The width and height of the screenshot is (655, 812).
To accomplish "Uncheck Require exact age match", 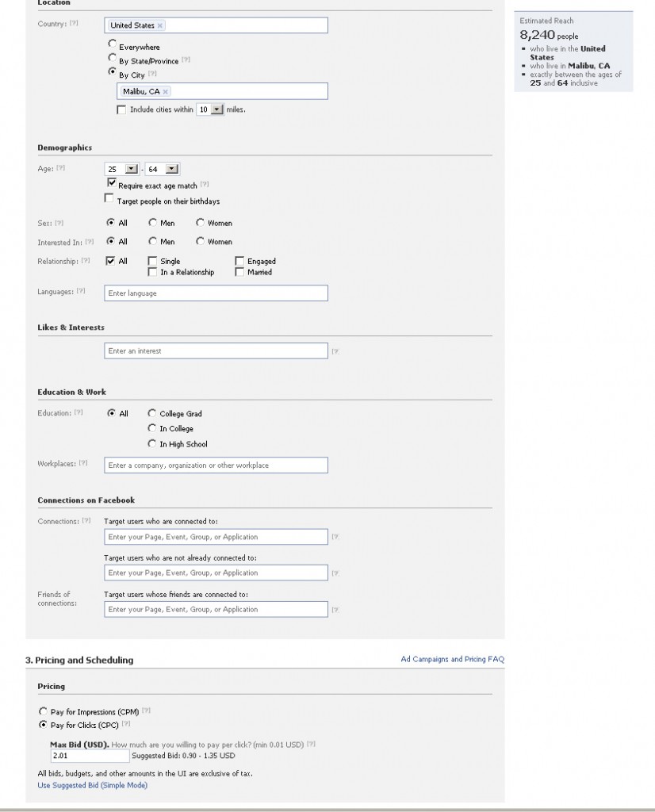I will [110, 184].
